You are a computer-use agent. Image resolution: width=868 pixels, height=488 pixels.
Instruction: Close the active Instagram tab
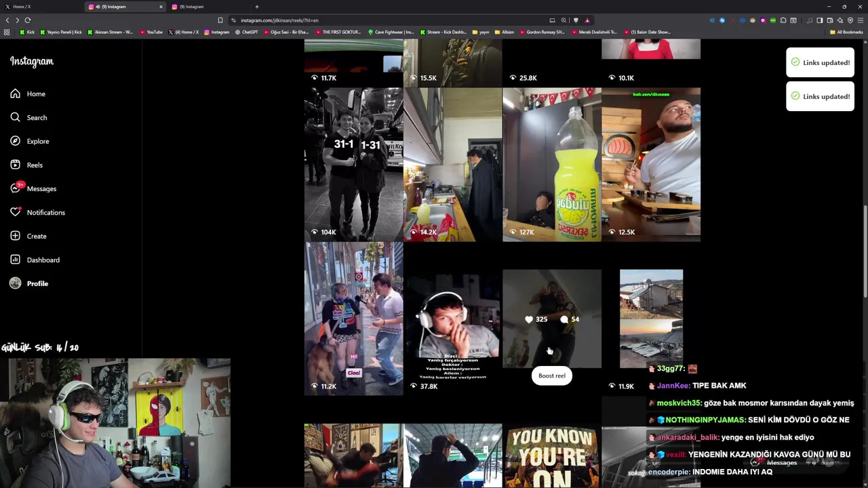click(161, 7)
